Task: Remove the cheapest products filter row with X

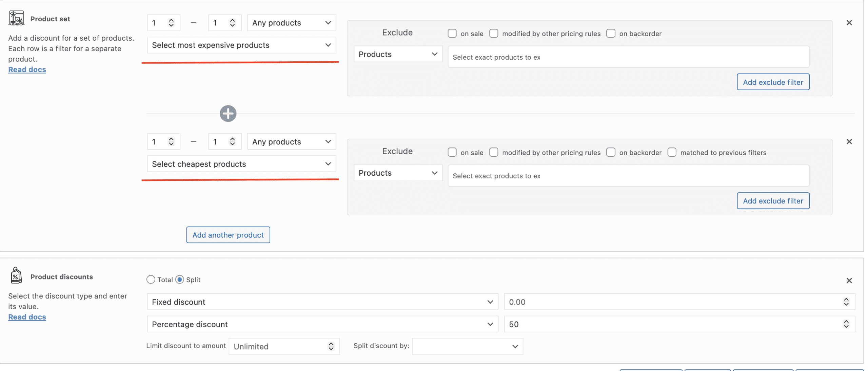Action: [849, 142]
